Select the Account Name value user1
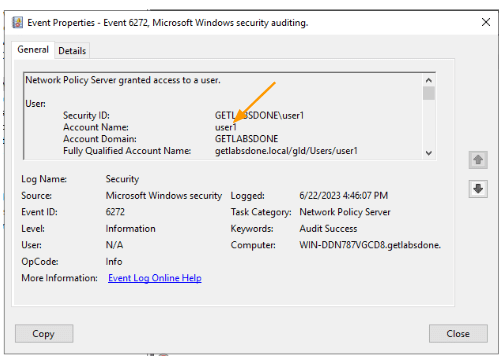The image size is (504, 363). point(226,127)
